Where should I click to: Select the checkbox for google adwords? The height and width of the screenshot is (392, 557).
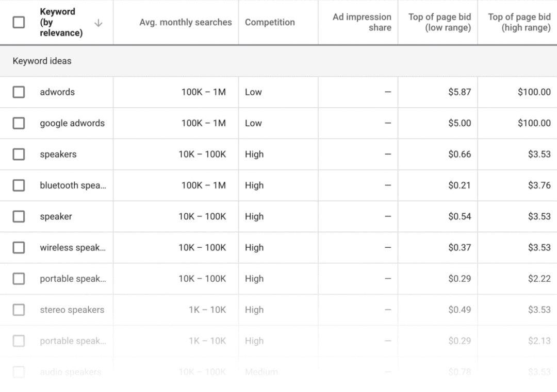click(19, 123)
